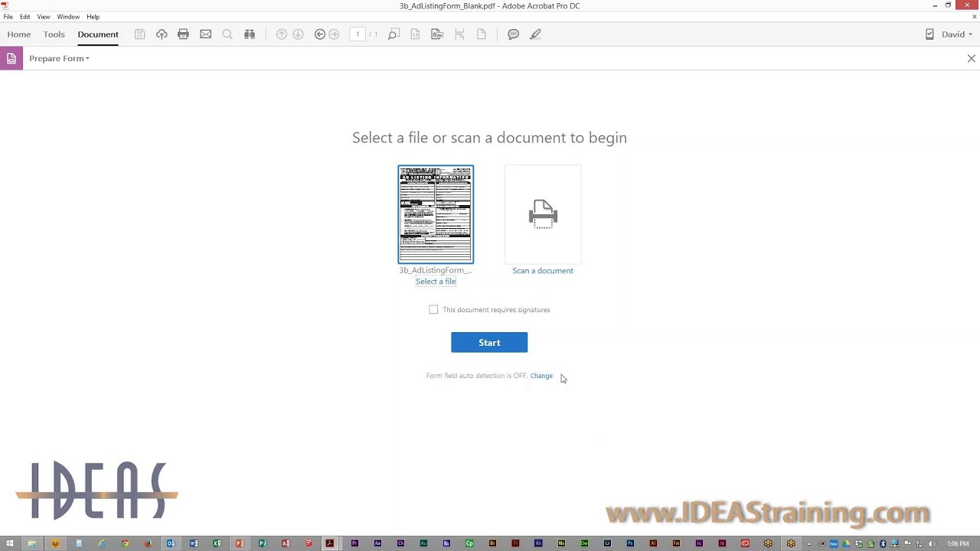Open Dreamweaver from the taskbar
The image size is (980, 551).
(584, 543)
